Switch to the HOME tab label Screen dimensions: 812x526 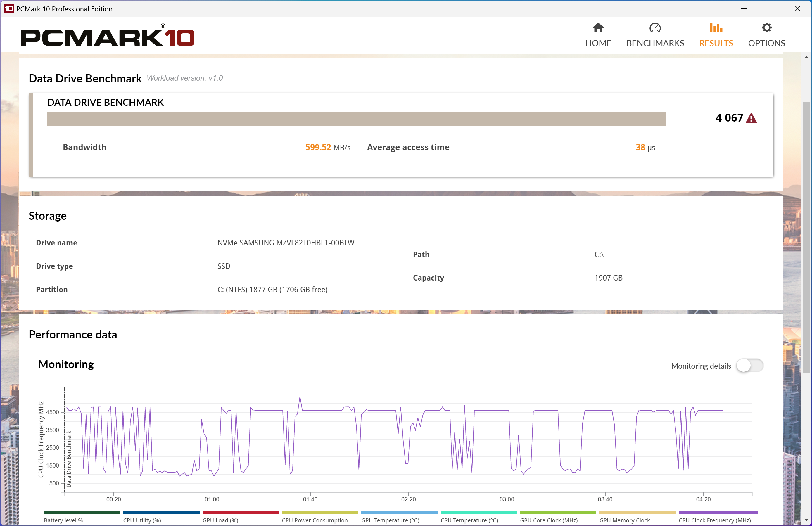click(x=598, y=43)
